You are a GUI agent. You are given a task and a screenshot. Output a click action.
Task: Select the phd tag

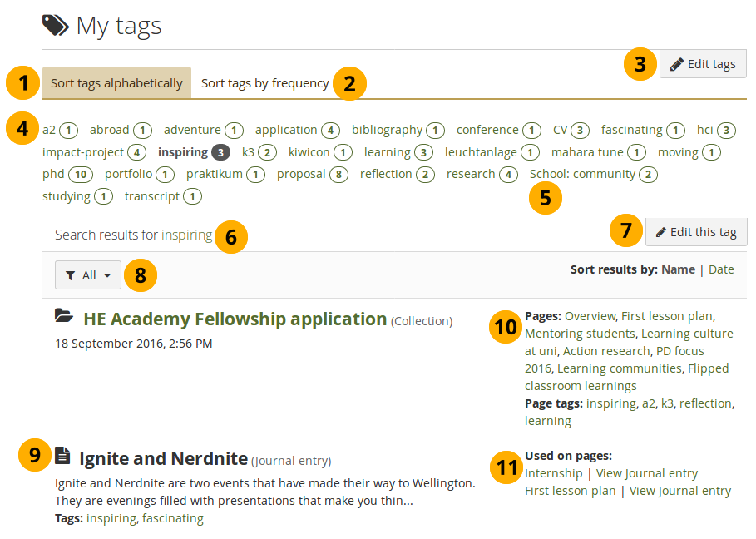tap(52, 174)
